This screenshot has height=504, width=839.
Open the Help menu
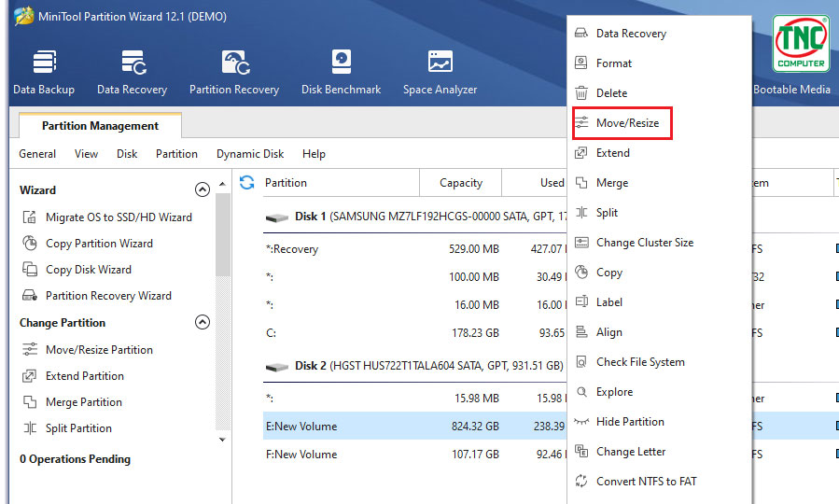click(314, 154)
